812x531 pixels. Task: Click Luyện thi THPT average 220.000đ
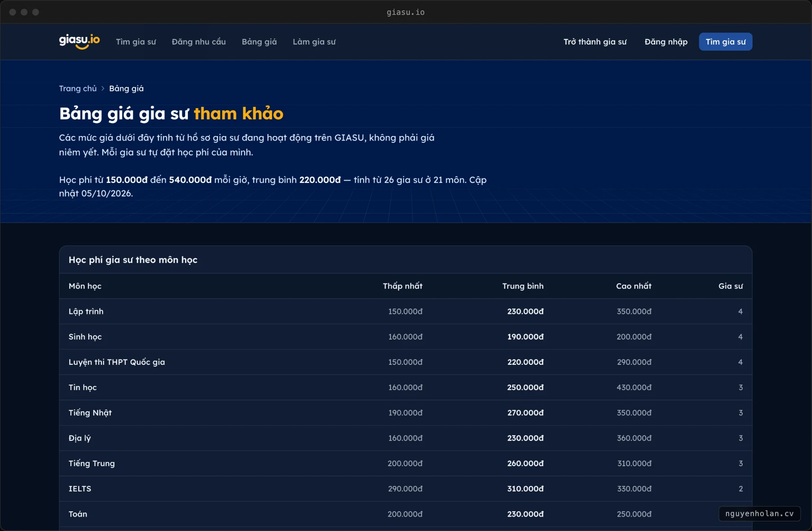coord(526,362)
